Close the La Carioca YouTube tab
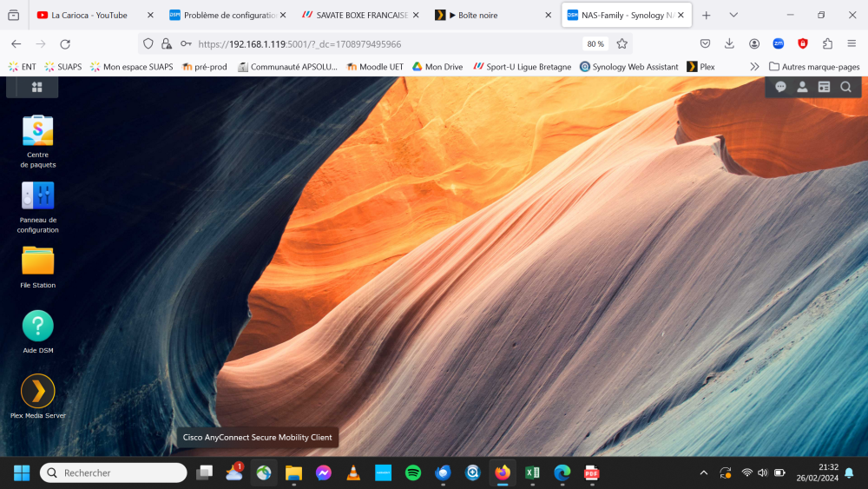The width and height of the screenshot is (868, 489). coord(150,15)
